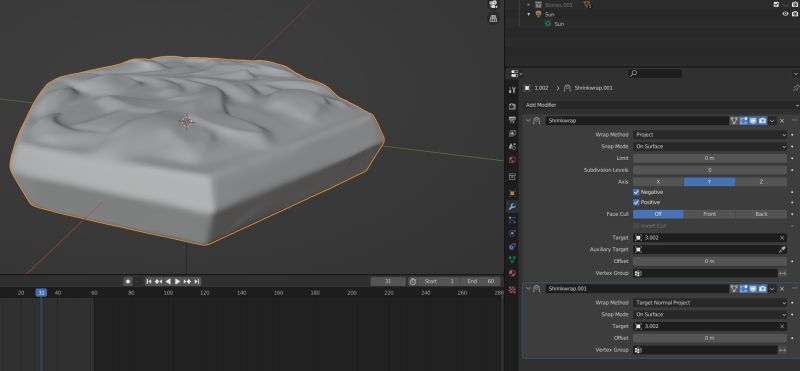
Task: Open the Particles properties tab
Action: [x=512, y=220]
